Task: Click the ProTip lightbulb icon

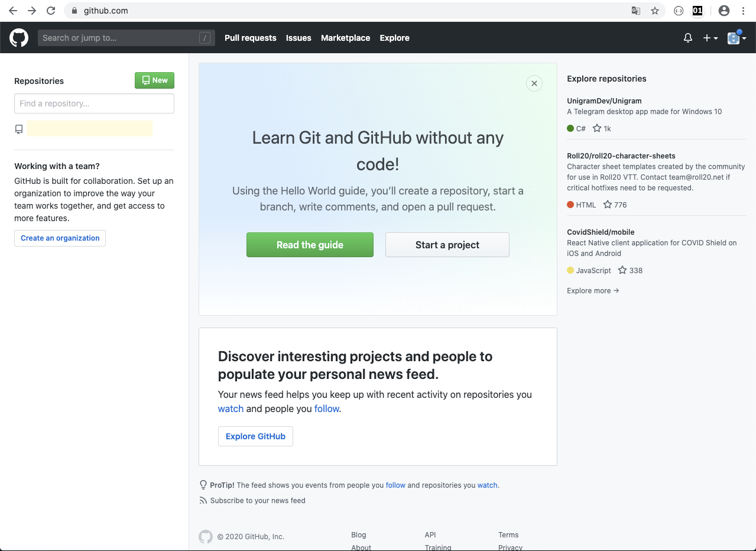Action: [x=203, y=485]
